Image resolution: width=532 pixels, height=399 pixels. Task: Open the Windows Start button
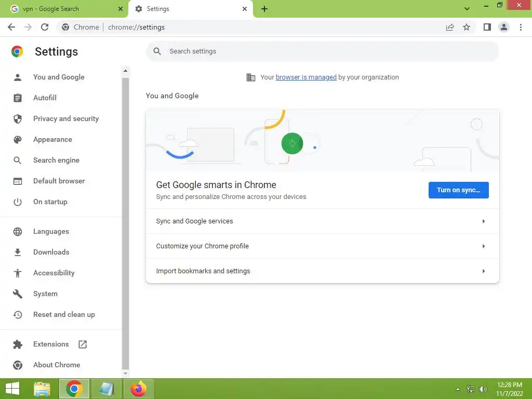pyautogui.click(x=12, y=389)
